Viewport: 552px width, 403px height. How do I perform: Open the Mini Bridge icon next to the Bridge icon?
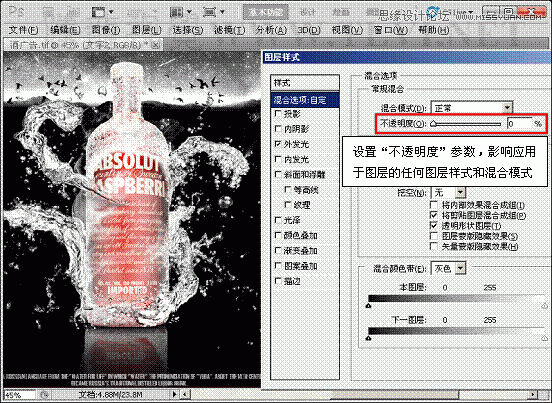(73, 12)
